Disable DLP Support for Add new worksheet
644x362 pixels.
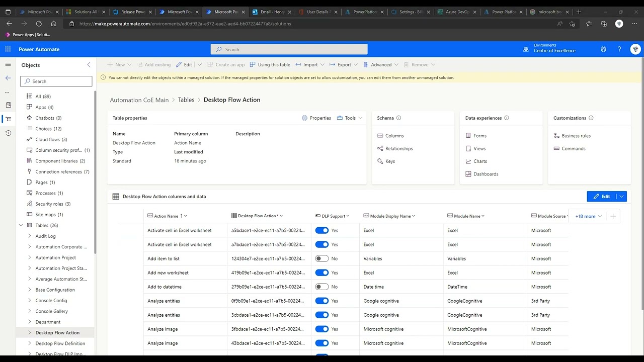coord(322,273)
